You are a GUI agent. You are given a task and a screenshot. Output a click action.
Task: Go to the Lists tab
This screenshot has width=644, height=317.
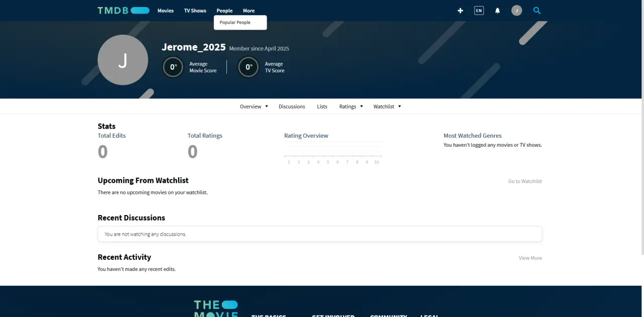pyautogui.click(x=322, y=107)
